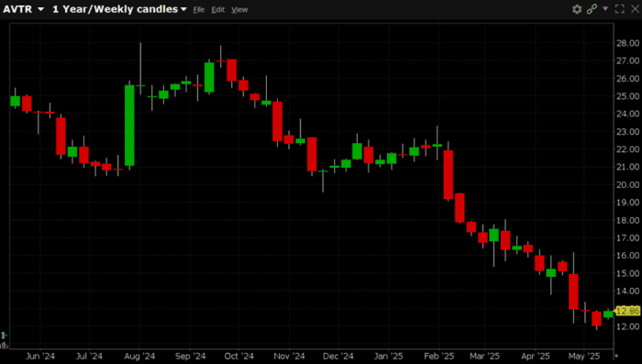Click the May '25 time axis label
The height and width of the screenshot is (364, 642).
[x=584, y=356]
